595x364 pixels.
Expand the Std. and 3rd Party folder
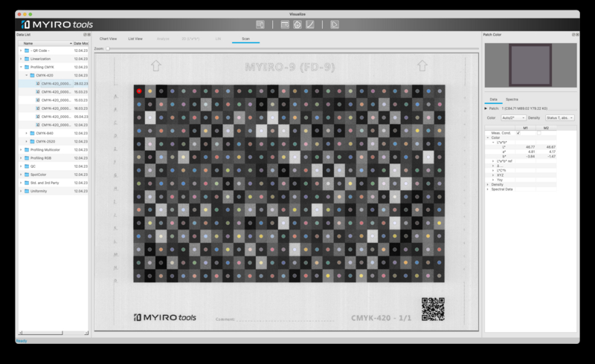[21, 183]
